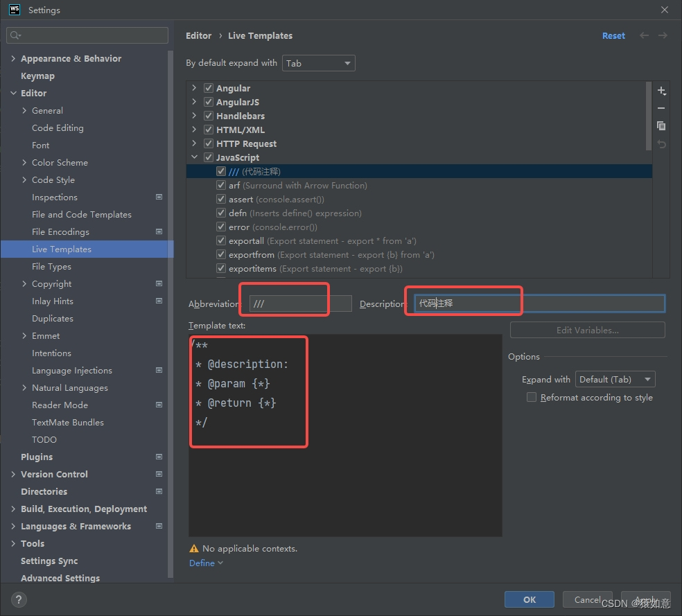The width and height of the screenshot is (682, 616).
Task: Open the Expand with Default (Tab) dropdown
Action: coord(615,379)
